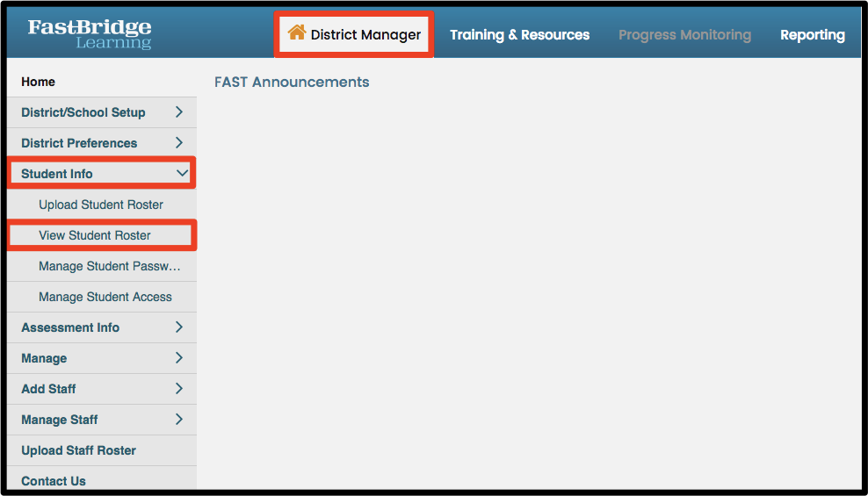Expand the Assessment Info chevron arrow
The image size is (868, 496).
coord(179,327)
